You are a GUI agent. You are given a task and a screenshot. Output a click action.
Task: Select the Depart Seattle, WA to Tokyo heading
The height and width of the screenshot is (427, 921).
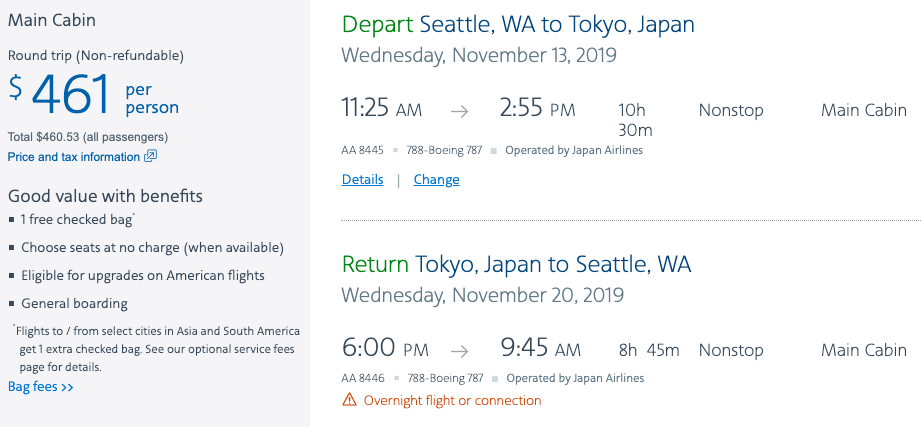(518, 24)
